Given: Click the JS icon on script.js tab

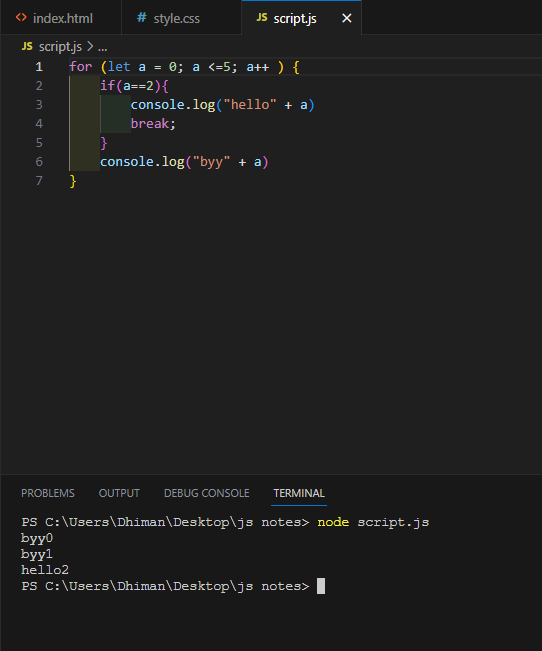Looking at the screenshot, I should pyautogui.click(x=262, y=18).
